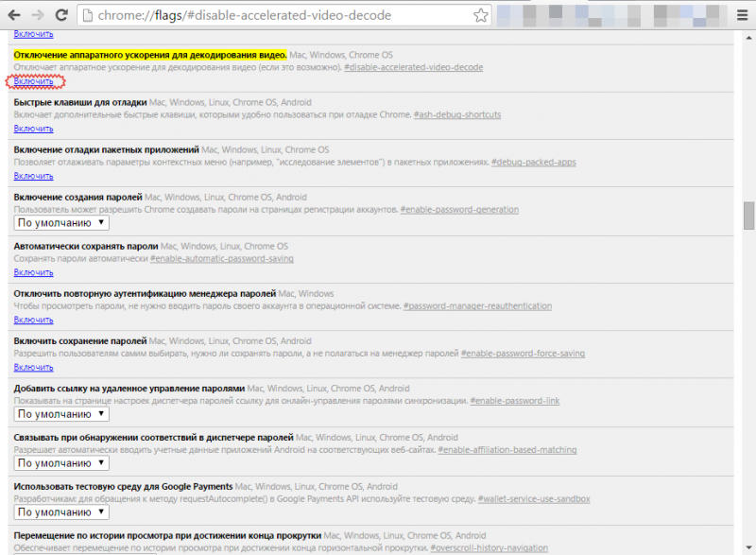This screenshot has width=756, height=555.
Task: Click the 'Включение создания паролей' title
Action: point(78,198)
